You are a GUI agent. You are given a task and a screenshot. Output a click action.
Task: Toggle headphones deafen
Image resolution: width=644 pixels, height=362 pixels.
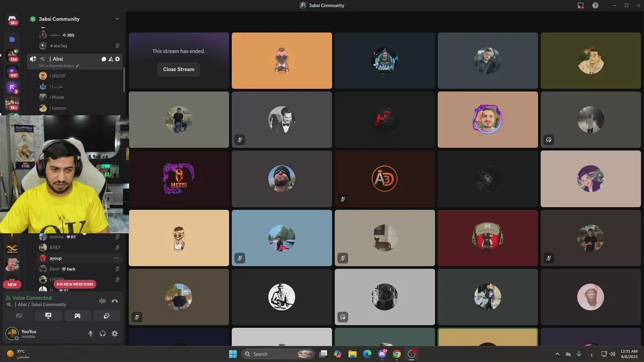(103, 333)
